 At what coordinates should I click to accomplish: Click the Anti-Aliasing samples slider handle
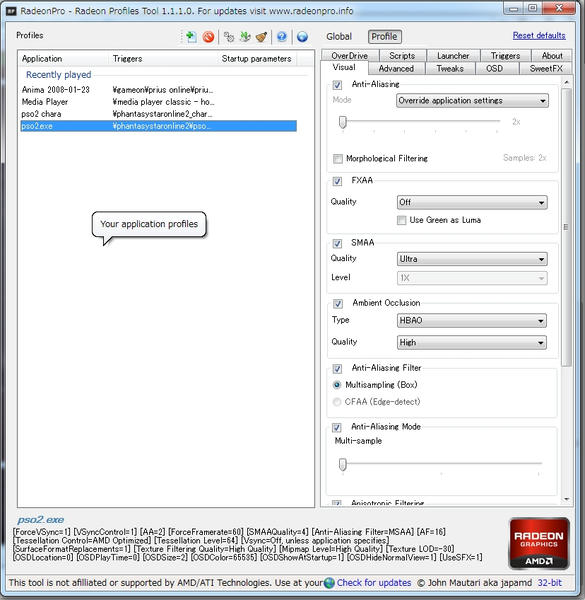[x=343, y=122]
